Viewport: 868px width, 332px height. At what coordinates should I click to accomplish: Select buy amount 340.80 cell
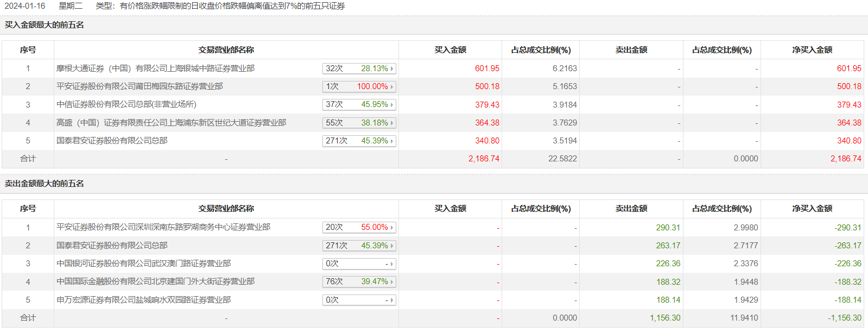click(487, 141)
